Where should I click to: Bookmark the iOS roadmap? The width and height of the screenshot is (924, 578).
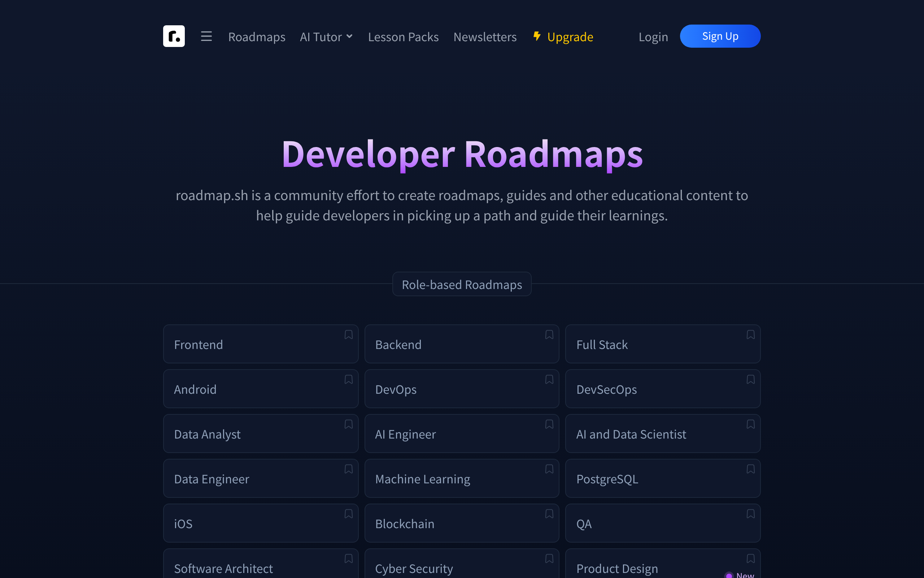[x=348, y=513]
